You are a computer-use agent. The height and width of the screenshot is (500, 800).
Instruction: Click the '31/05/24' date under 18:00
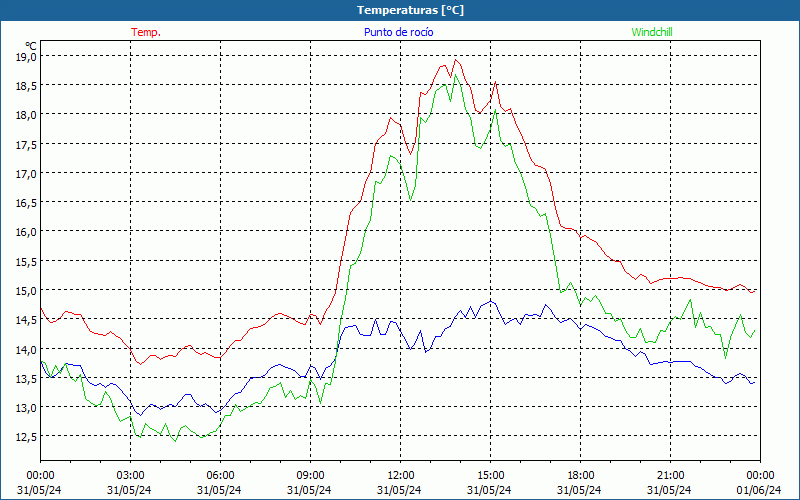click(x=579, y=490)
